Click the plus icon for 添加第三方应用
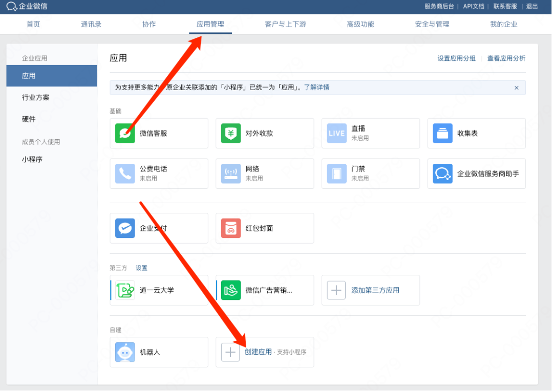 point(336,290)
